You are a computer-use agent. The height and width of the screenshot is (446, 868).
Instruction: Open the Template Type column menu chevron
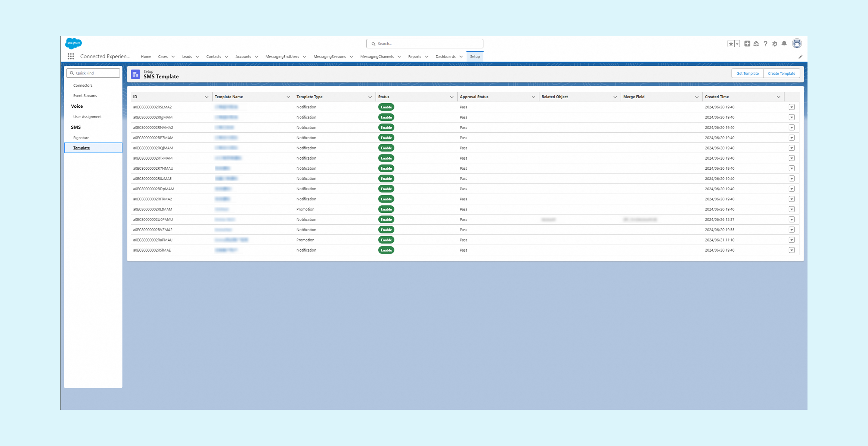pos(370,97)
